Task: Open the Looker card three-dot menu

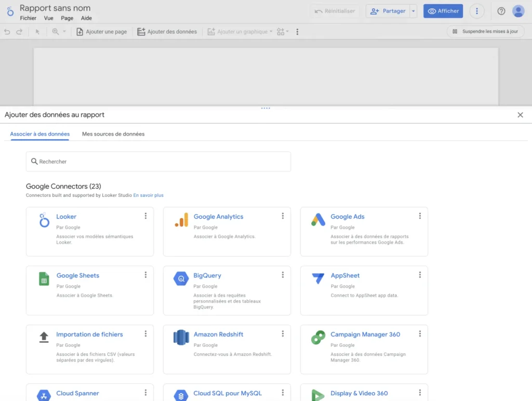Action: [x=145, y=216]
